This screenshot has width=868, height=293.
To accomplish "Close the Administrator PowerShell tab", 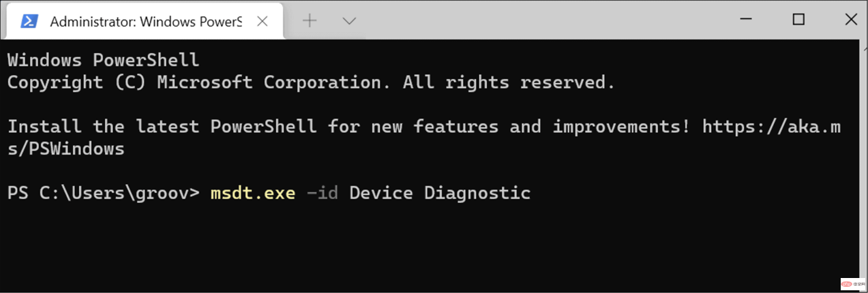I will click(x=263, y=21).
